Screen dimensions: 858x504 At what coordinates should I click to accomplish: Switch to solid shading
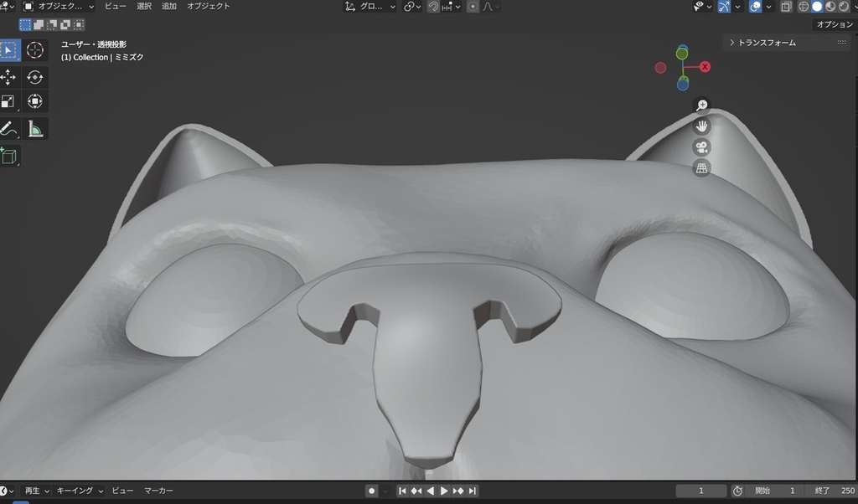817,7
